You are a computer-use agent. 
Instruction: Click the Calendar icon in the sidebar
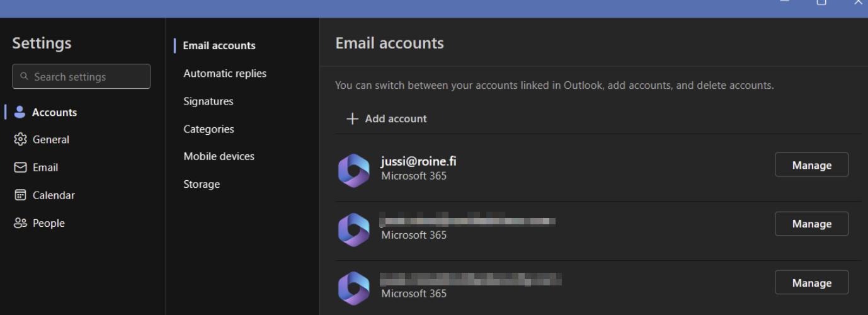coord(20,195)
